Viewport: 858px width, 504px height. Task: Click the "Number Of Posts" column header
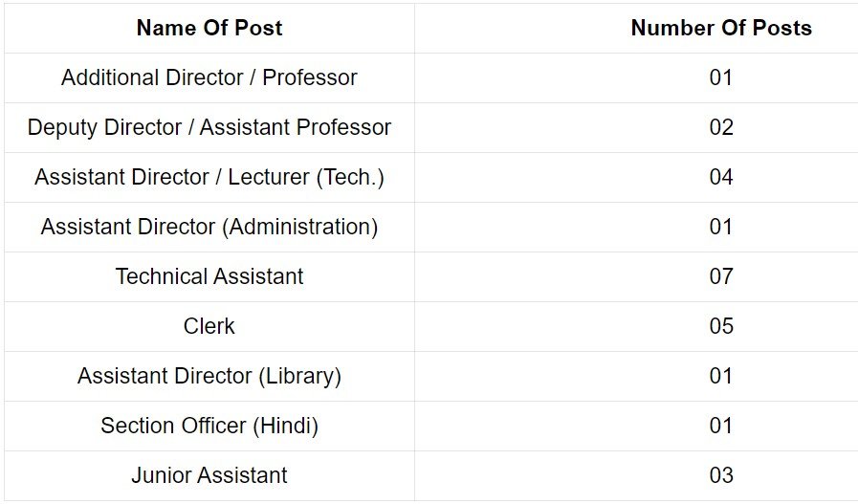point(721,28)
